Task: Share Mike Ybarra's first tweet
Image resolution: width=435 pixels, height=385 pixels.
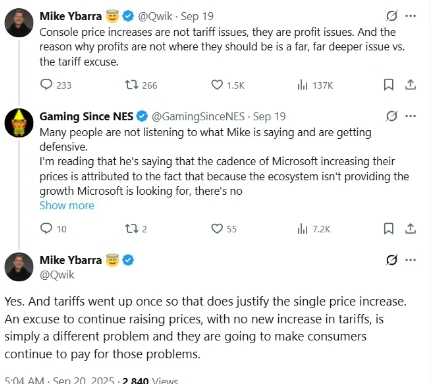Action: (x=410, y=85)
